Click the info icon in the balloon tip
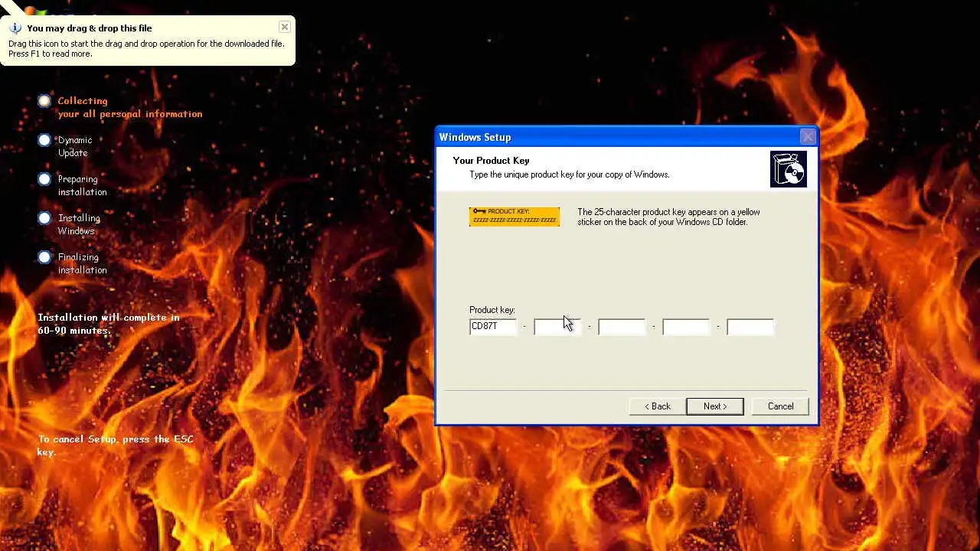The image size is (980, 551). pyautogui.click(x=15, y=28)
